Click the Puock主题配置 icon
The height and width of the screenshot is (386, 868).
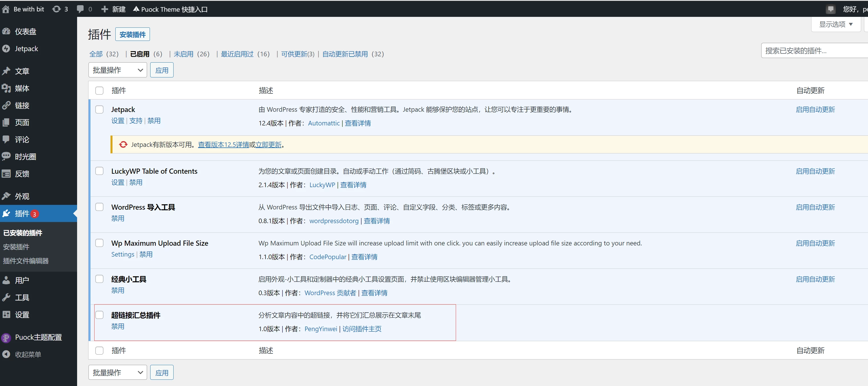(x=6, y=337)
